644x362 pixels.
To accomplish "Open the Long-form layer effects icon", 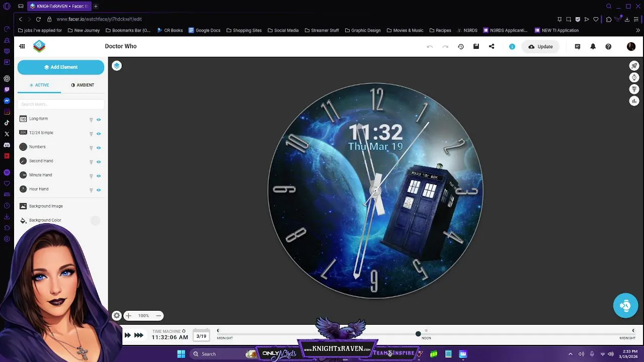I will tap(91, 120).
